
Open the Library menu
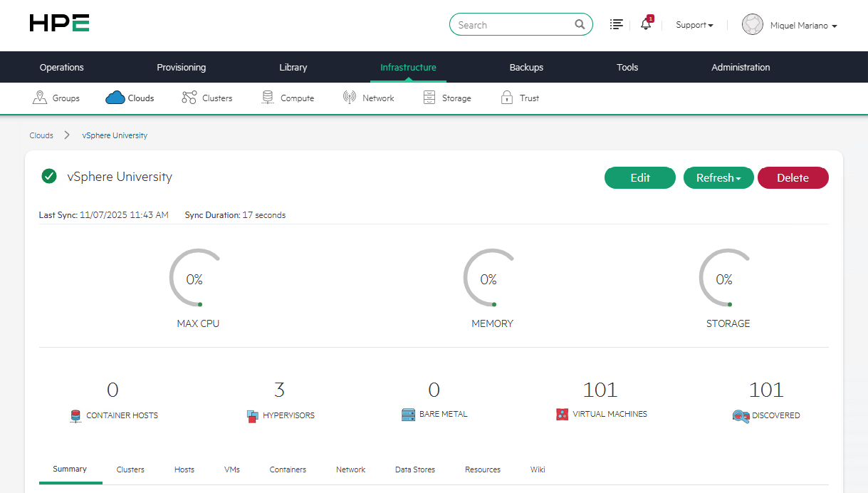click(x=293, y=67)
